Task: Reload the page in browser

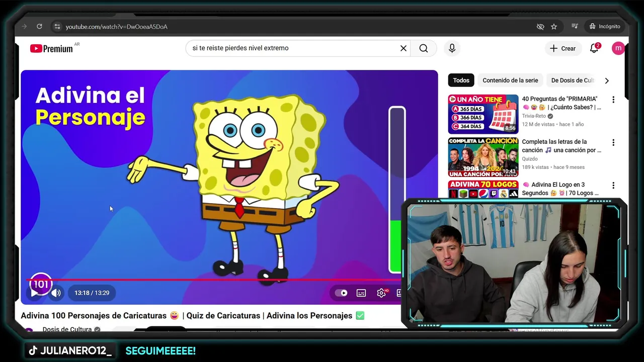Action: pos(39,26)
